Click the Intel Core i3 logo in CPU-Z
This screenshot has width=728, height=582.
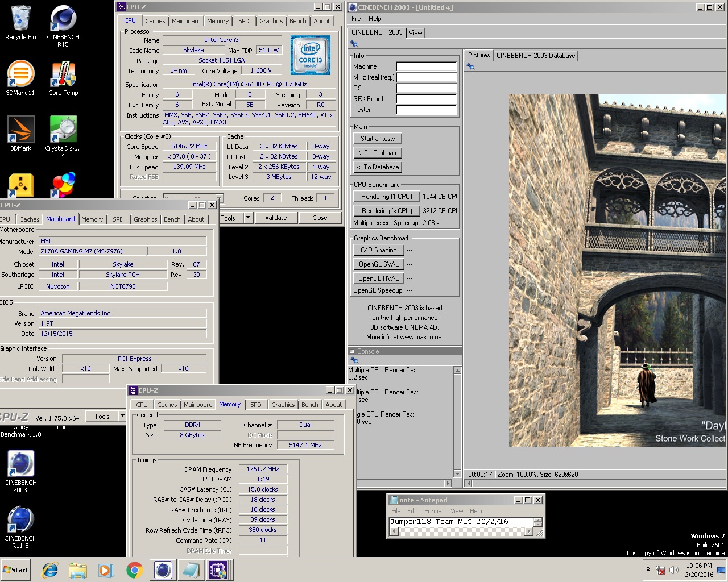click(311, 55)
